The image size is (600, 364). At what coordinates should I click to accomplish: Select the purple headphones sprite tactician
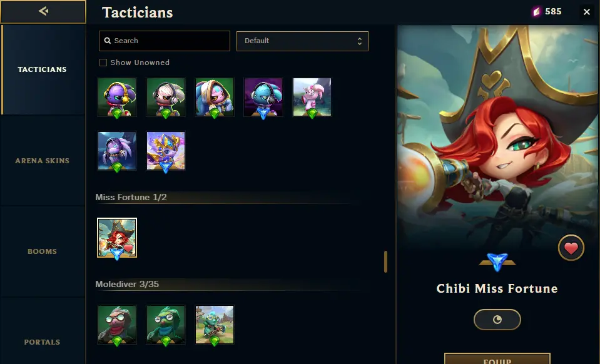coord(117,97)
